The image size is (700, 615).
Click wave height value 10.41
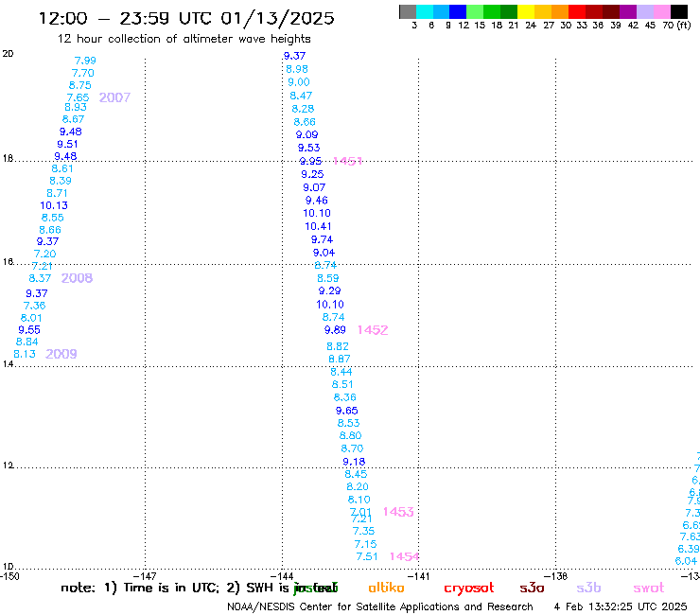pyautogui.click(x=318, y=226)
